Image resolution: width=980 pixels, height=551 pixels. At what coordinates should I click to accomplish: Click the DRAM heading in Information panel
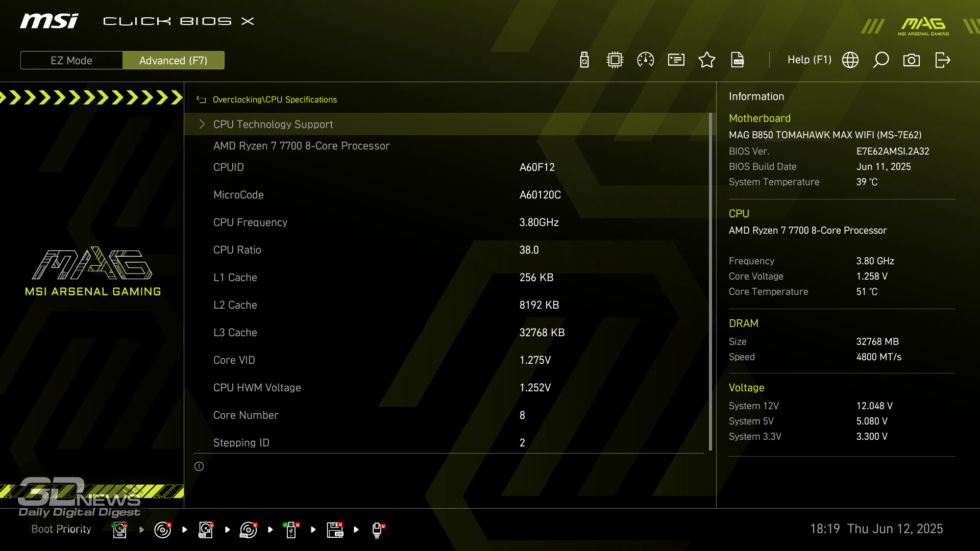(x=743, y=323)
